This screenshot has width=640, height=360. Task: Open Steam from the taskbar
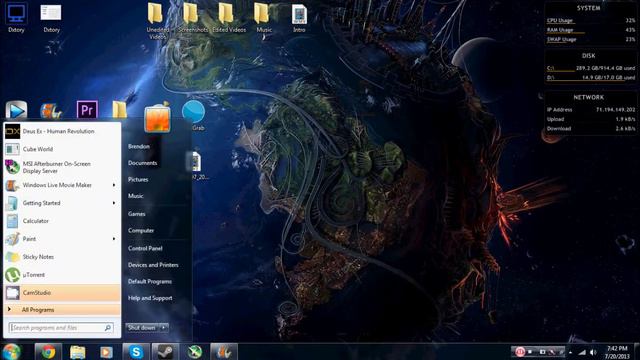pos(165,352)
